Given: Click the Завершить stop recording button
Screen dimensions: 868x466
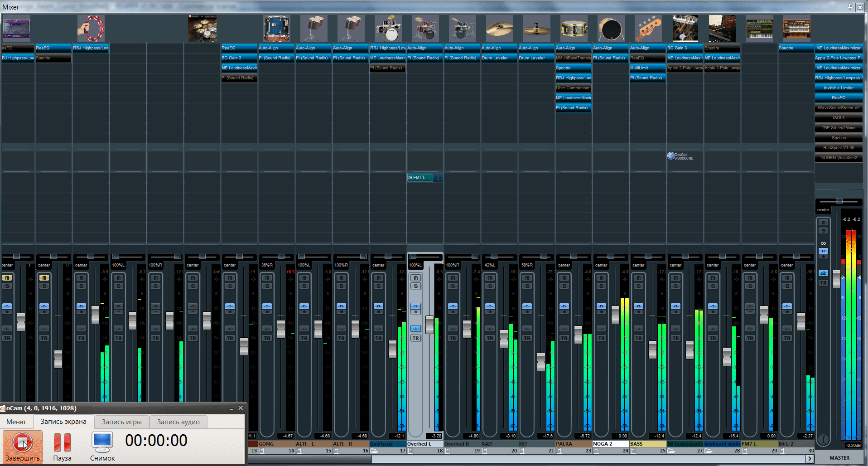Looking at the screenshot, I should click(x=23, y=447).
